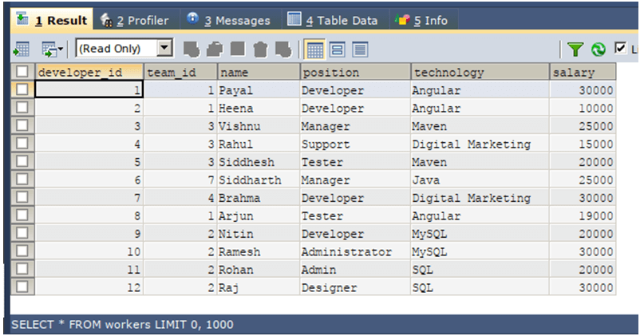
Task: Switch to grid view mode
Action: coord(314,49)
